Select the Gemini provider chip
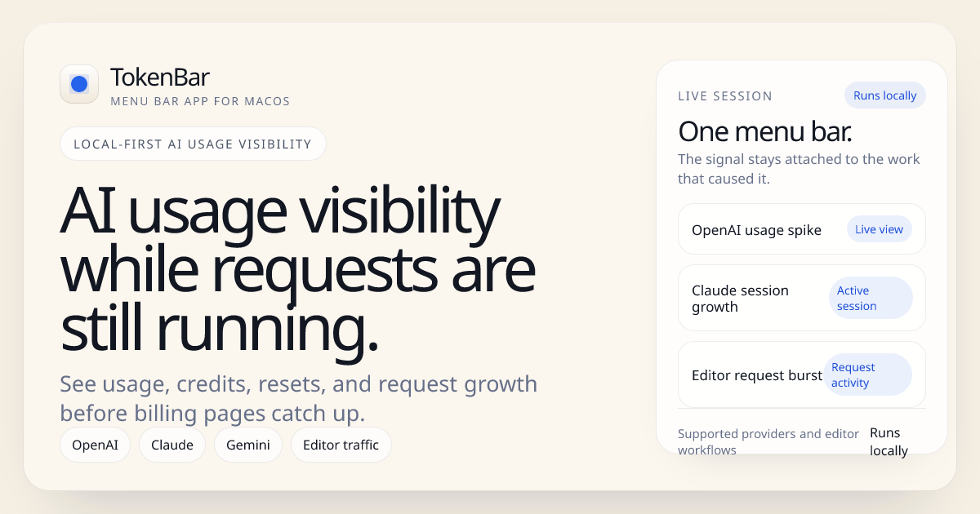The width and height of the screenshot is (980, 514). click(x=248, y=445)
